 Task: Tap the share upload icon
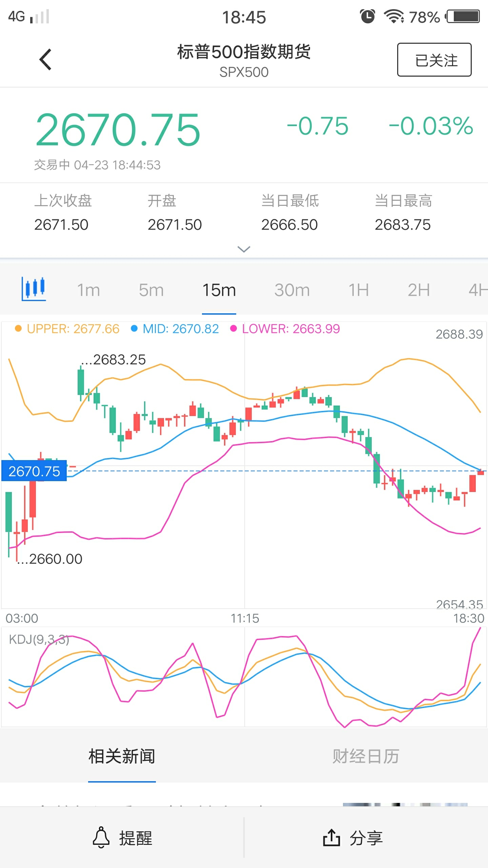tap(331, 837)
